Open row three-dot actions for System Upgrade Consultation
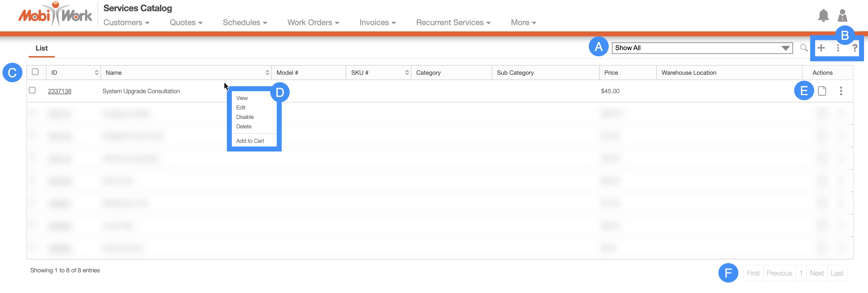868x293 pixels. click(x=841, y=91)
